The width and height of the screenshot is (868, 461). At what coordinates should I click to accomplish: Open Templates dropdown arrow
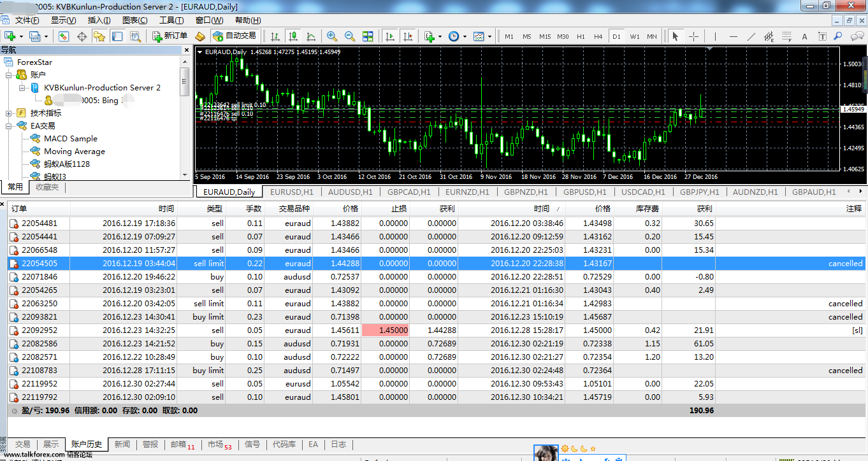tap(489, 36)
